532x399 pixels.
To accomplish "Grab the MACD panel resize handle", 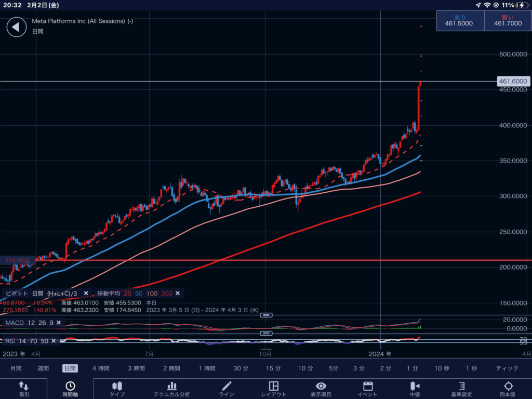I will [x=266, y=315].
